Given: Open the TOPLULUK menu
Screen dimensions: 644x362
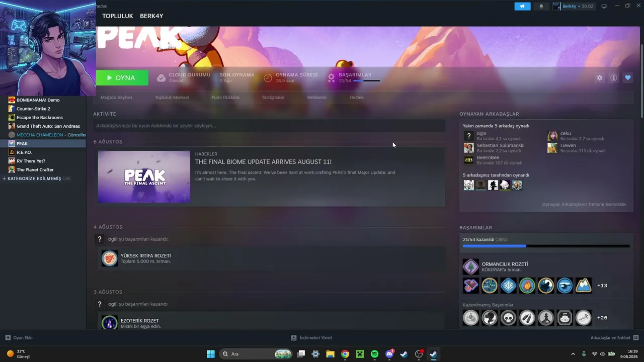Looking at the screenshot, I should 118,16.
